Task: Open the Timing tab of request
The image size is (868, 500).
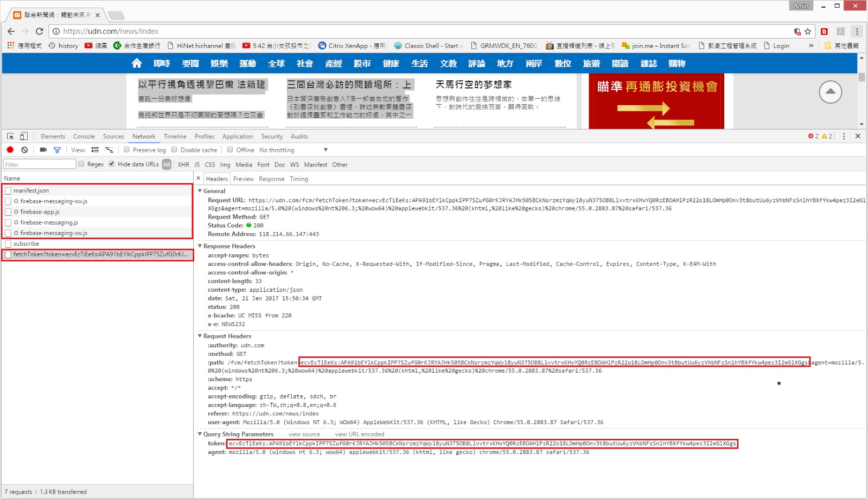Action: tap(299, 179)
